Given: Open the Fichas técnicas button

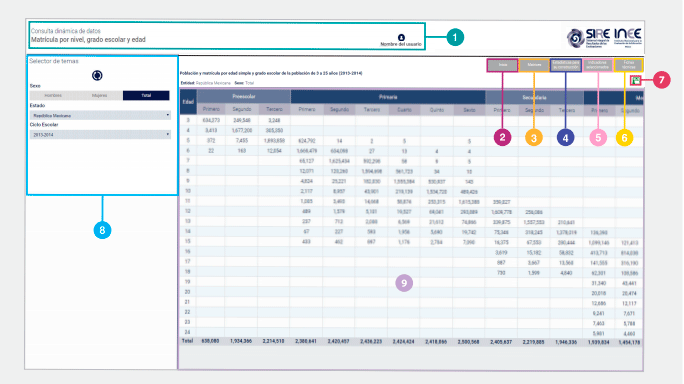Looking at the screenshot, I should tap(628, 65).
